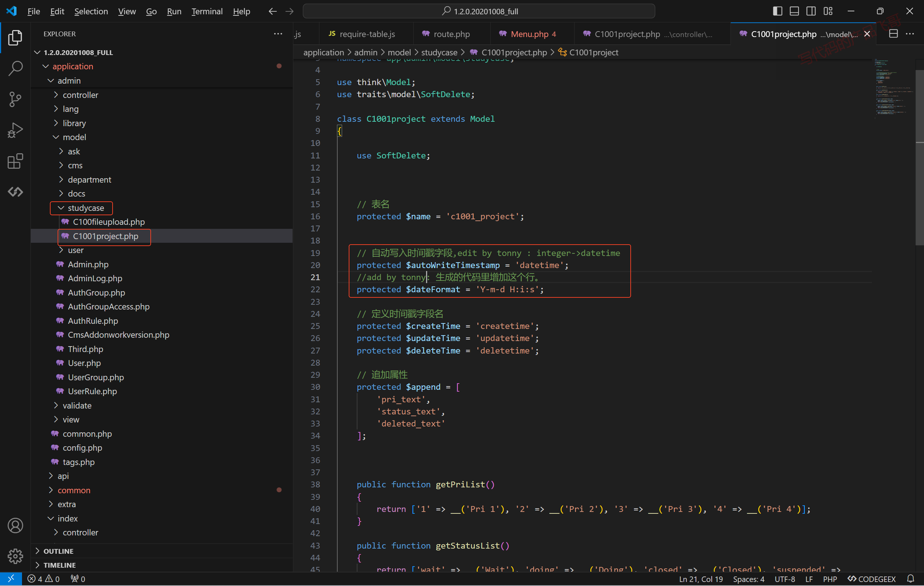Screen dimensions: 924x586
Task: Open the Accounts menu icon
Action: point(15,525)
